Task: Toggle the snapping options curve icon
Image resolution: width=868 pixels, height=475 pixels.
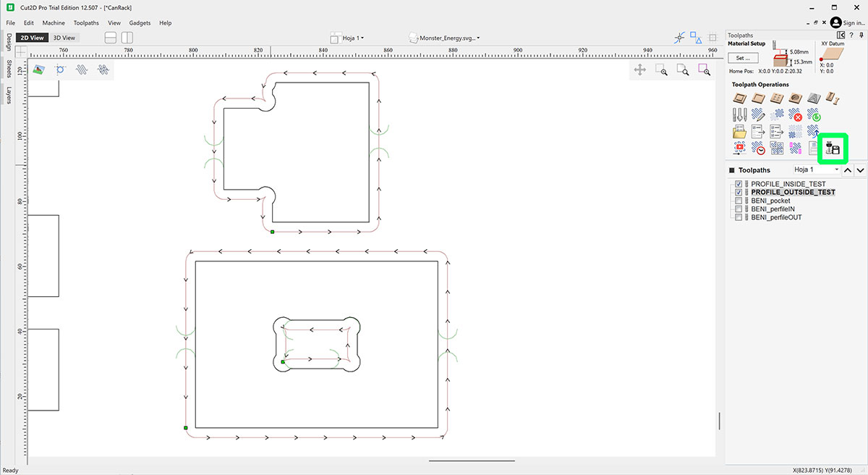Action: pyautogui.click(x=680, y=38)
